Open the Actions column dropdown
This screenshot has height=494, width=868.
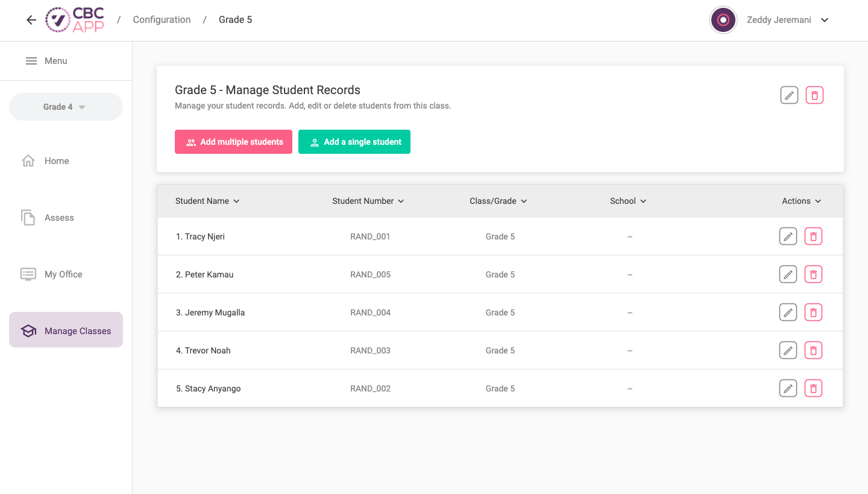(x=802, y=201)
